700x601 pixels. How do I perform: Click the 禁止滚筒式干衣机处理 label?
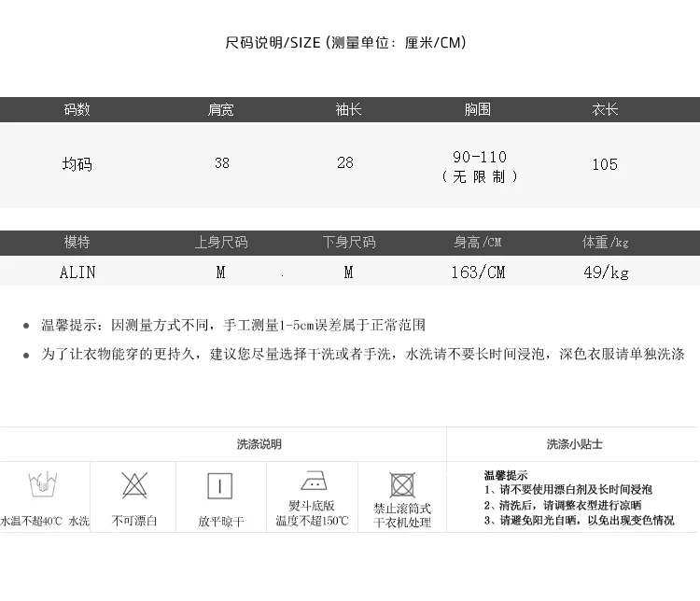(402, 515)
